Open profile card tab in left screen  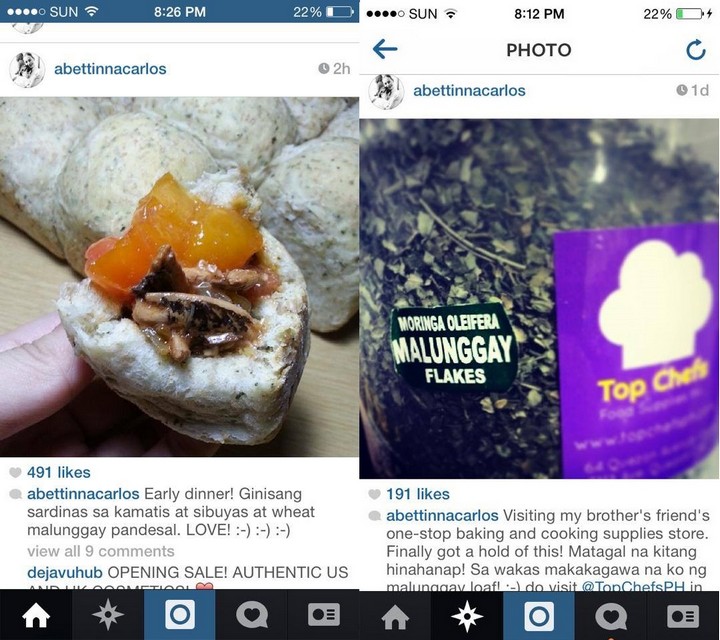pos(324,615)
